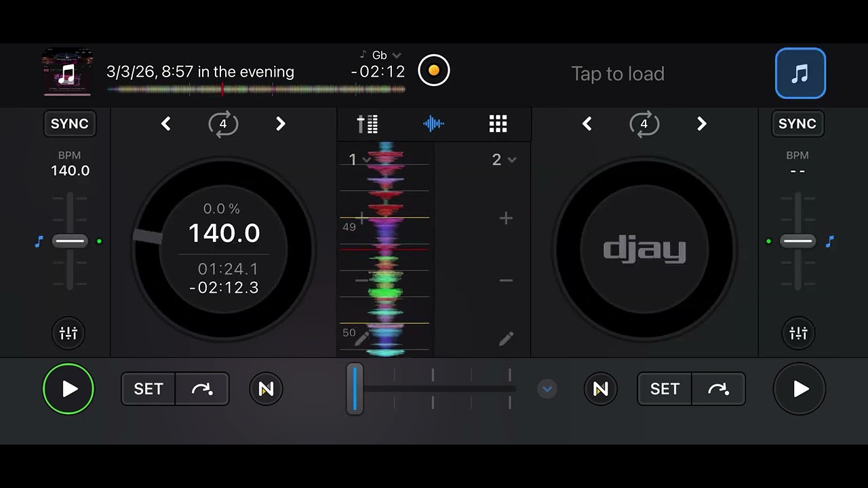
Task: Halve loop length on left deck
Action: [166, 123]
